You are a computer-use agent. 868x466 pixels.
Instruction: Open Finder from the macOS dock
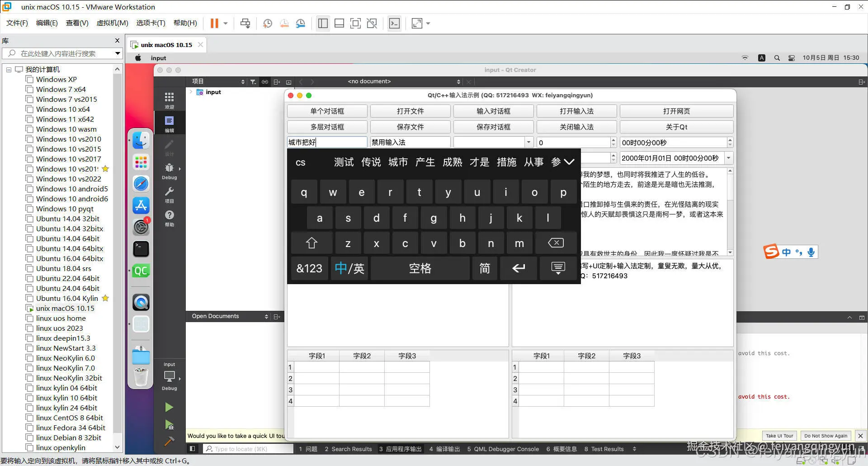(x=141, y=140)
